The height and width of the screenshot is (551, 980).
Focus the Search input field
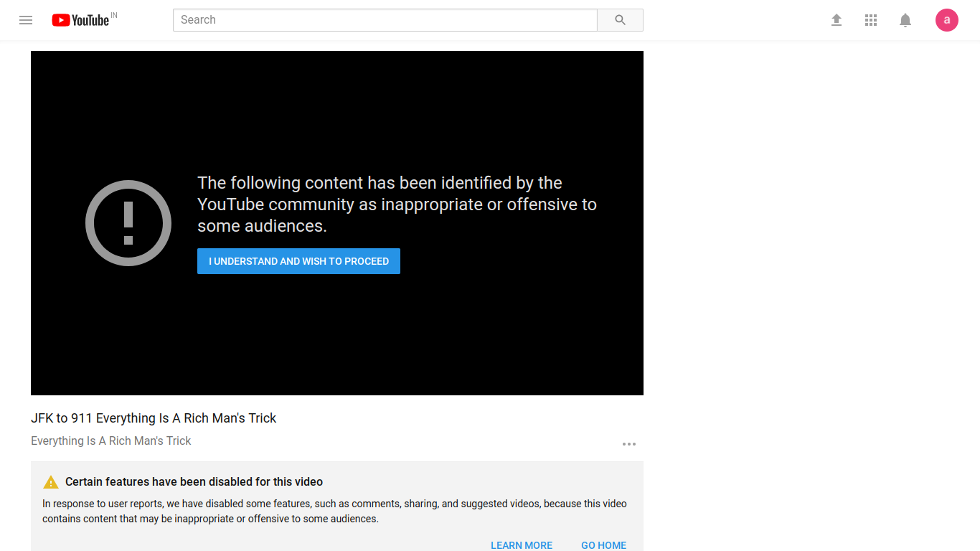[385, 20]
